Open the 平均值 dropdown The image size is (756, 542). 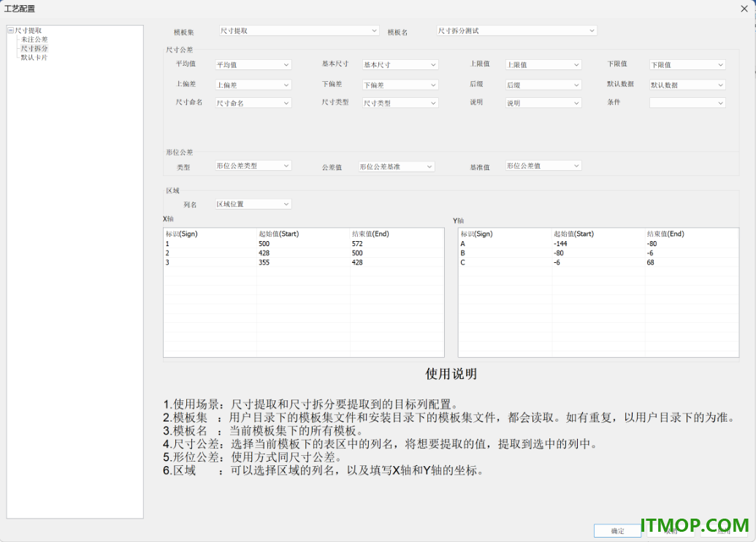pos(253,64)
